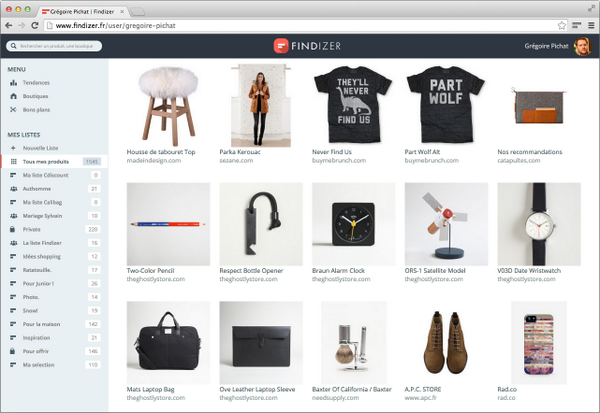Click the browser address bar URL
This screenshot has width=600, height=413.
click(x=116, y=26)
